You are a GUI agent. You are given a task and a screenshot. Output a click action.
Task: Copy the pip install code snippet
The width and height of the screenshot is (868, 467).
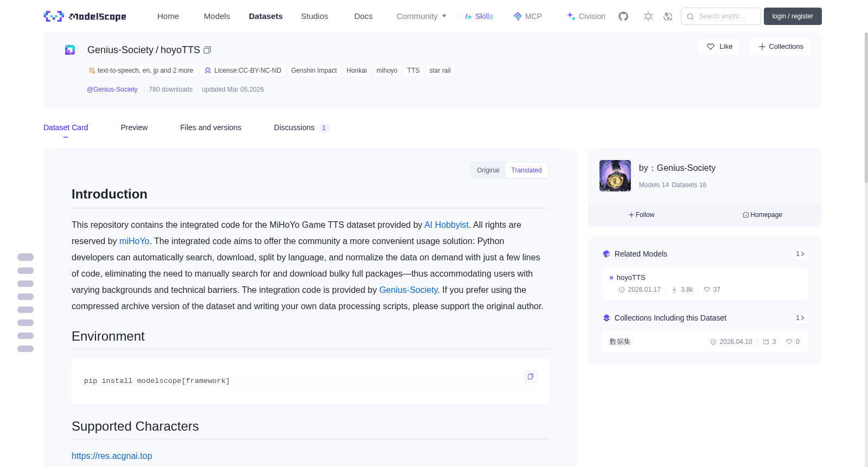pyautogui.click(x=531, y=376)
